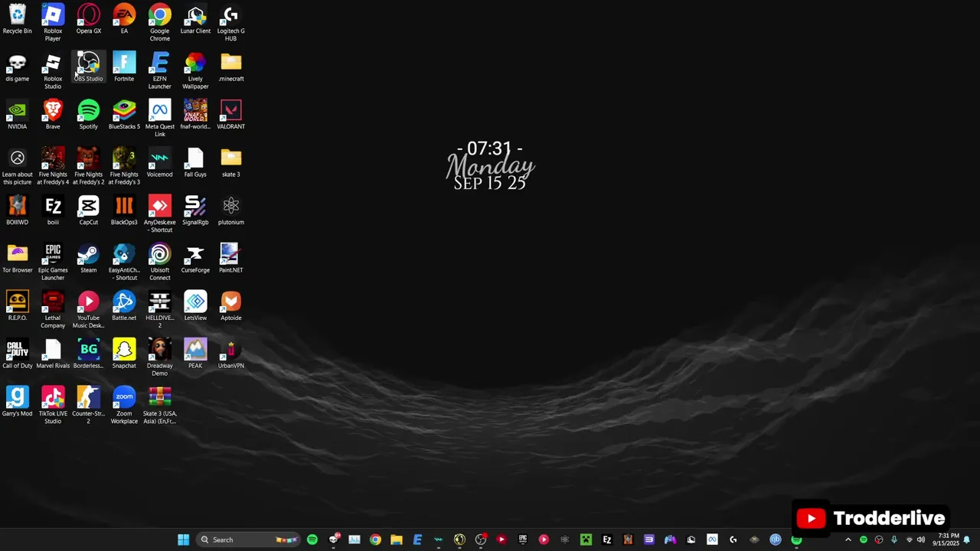Select the fnaf-world desktop shortcut
Viewport: 980px width, 551px height.
[195, 116]
